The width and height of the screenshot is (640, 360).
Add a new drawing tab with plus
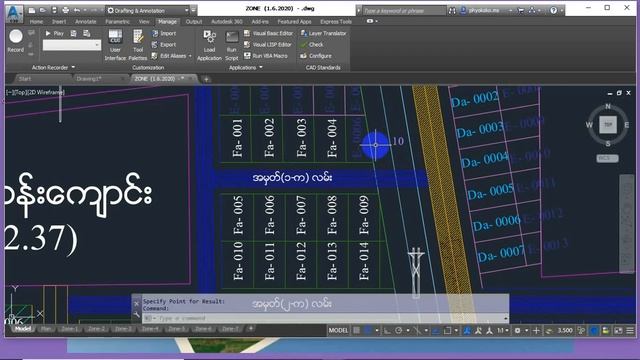click(x=207, y=79)
